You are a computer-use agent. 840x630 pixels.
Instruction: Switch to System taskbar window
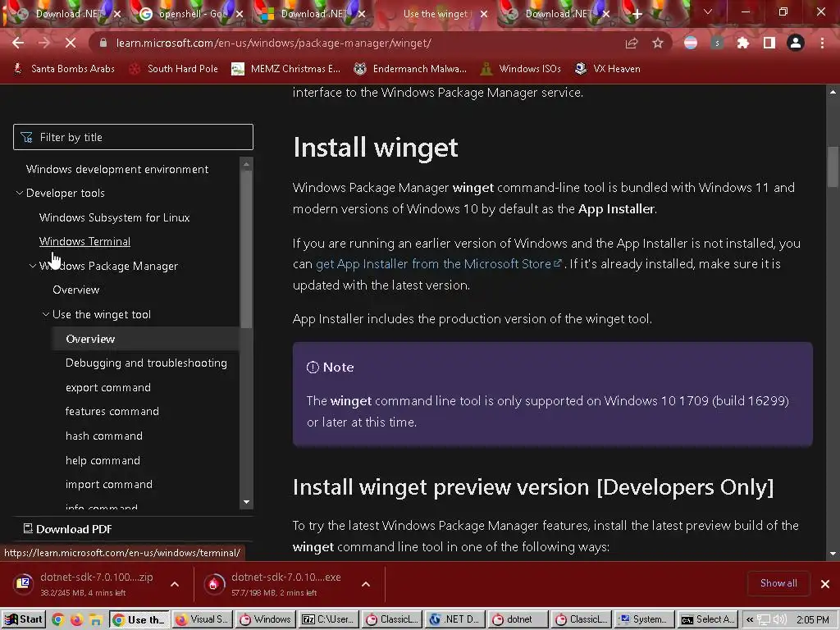[x=643, y=619]
